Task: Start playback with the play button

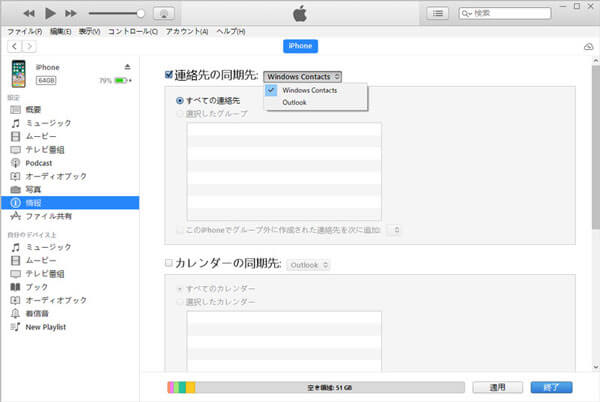Action: tap(50, 13)
